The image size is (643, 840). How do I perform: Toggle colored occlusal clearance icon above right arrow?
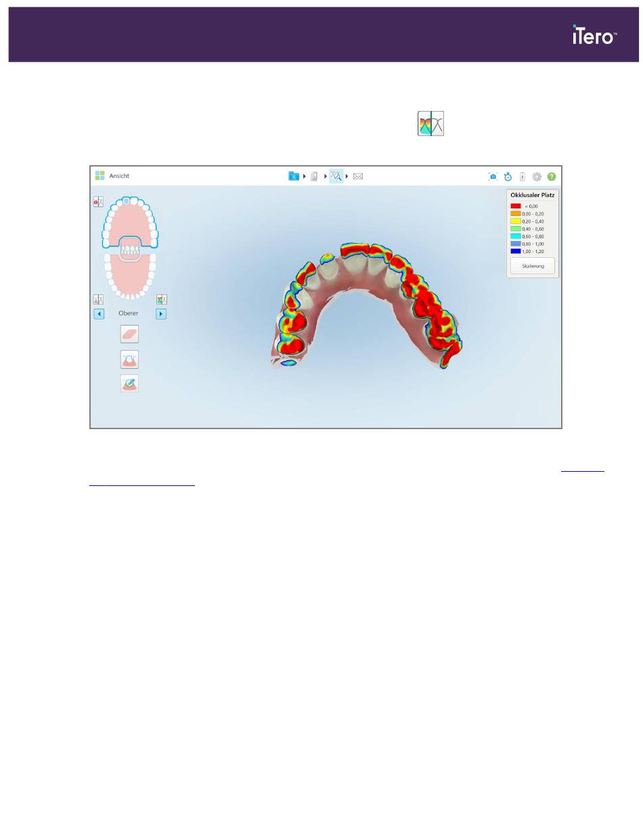pyautogui.click(x=161, y=299)
